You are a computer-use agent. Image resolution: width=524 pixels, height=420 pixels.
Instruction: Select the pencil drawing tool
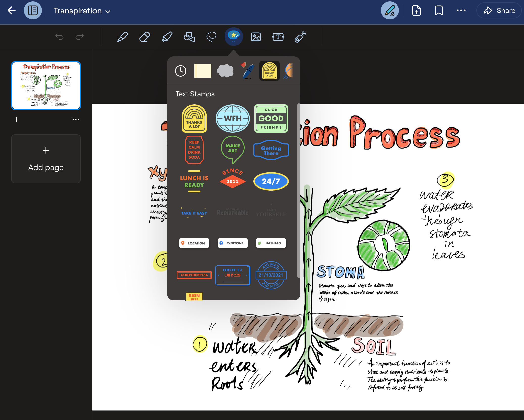point(123,37)
